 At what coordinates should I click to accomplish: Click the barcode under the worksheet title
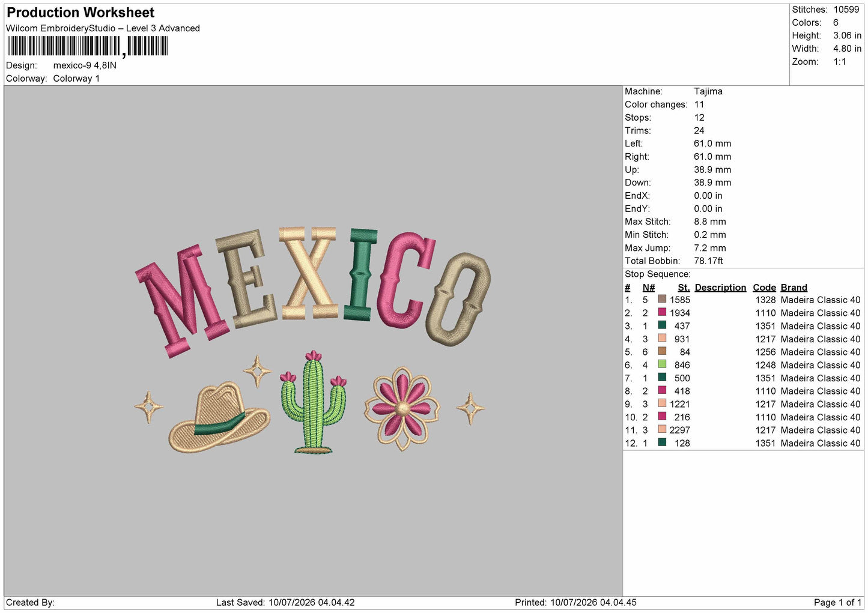88,46
